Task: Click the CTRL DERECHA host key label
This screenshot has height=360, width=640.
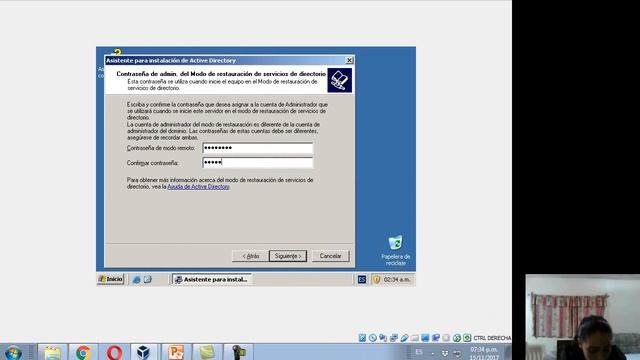Action: [492, 338]
